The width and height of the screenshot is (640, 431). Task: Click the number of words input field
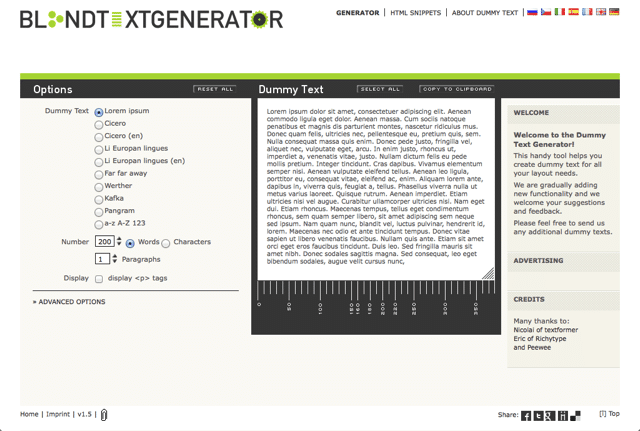pyautogui.click(x=104, y=241)
